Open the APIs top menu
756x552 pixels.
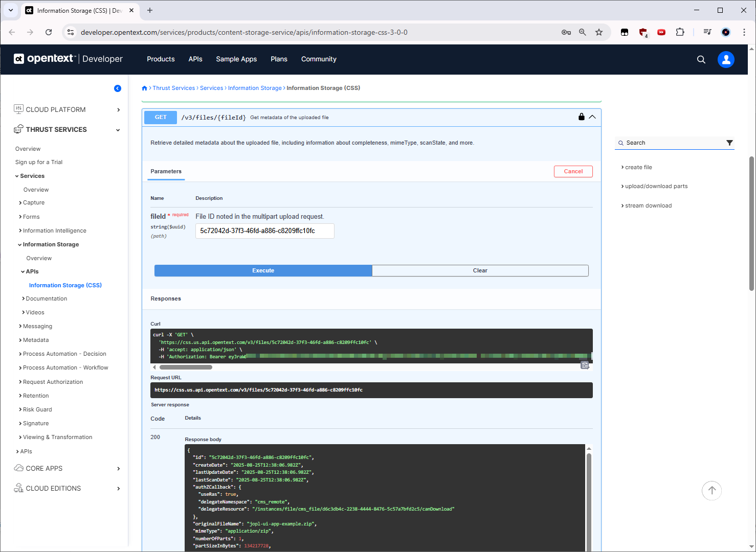[x=195, y=59]
